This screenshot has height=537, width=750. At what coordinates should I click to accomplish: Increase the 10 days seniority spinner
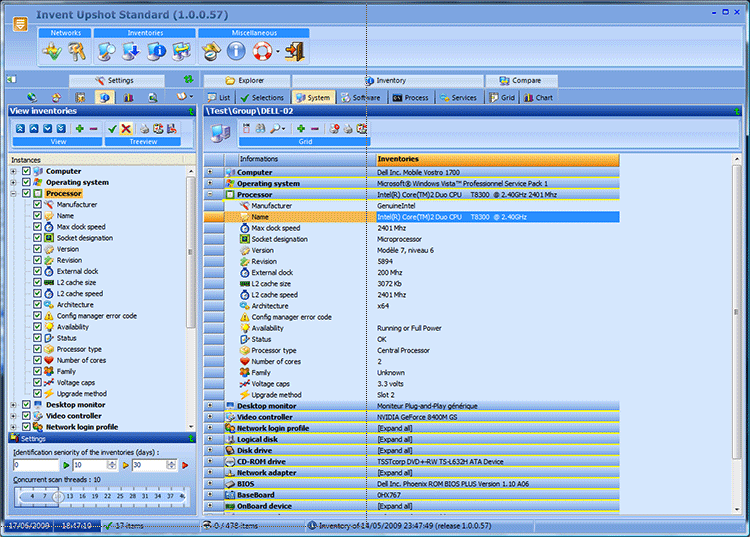pos(112,462)
